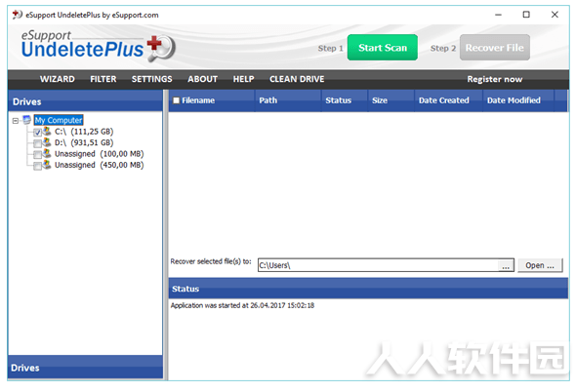Click the Recover File button
The image size is (575, 392).
coord(494,48)
